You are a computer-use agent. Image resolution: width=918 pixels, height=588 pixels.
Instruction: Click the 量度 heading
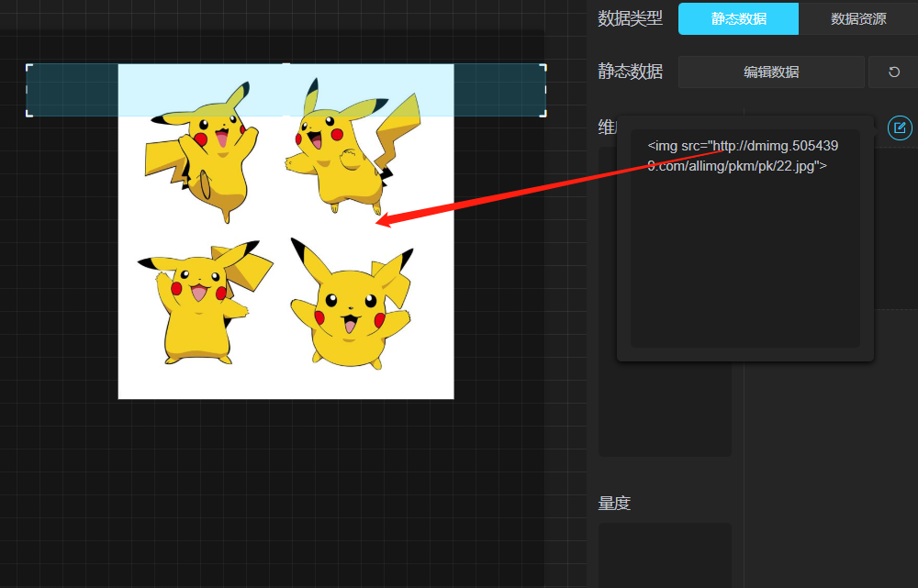click(x=614, y=504)
